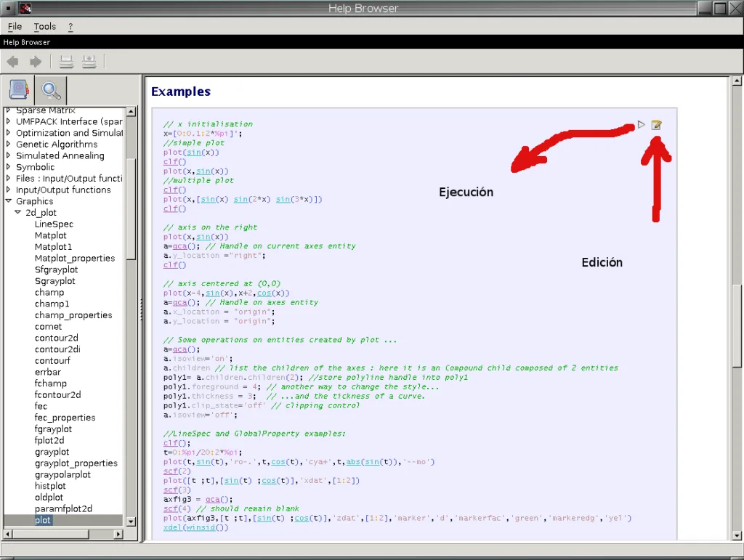
Task: Select Matplot1 in the help tree
Action: (x=53, y=246)
